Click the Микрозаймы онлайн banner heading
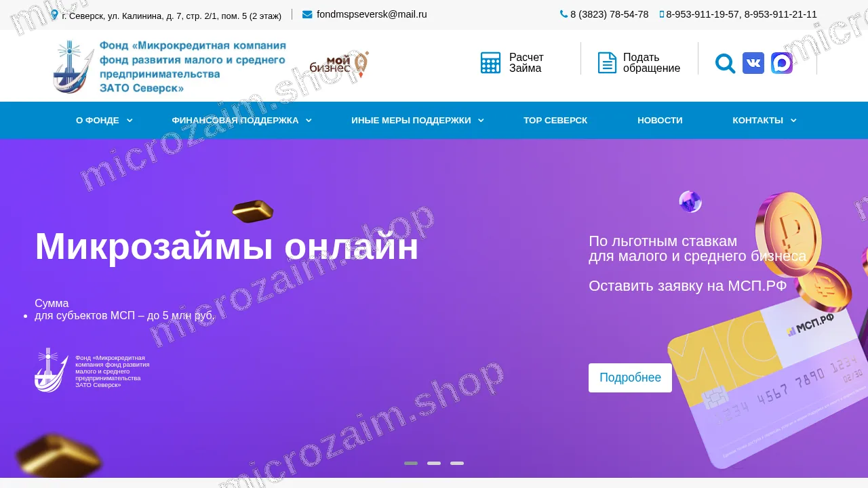The height and width of the screenshot is (488, 868). pyautogui.click(x=226, y=246)
